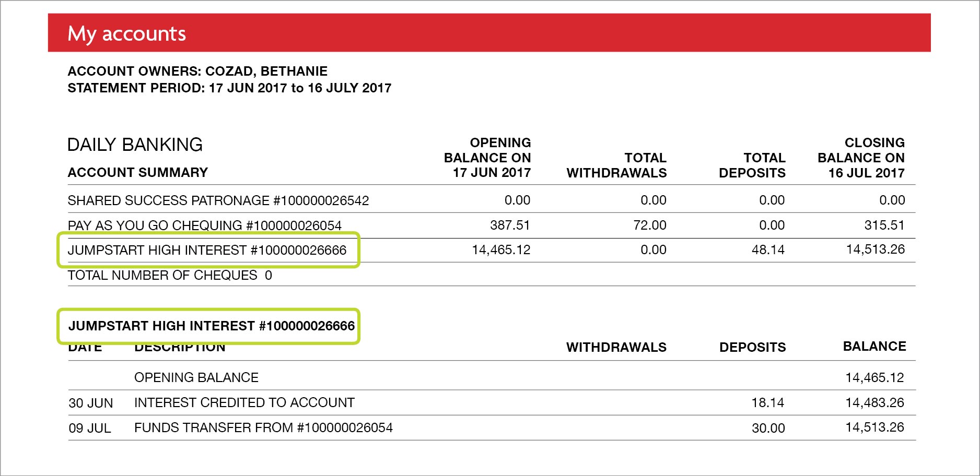Click the 18.14 interest deposit amount
The height and width of the screenshot is (476, 980).
pos(768,402)
